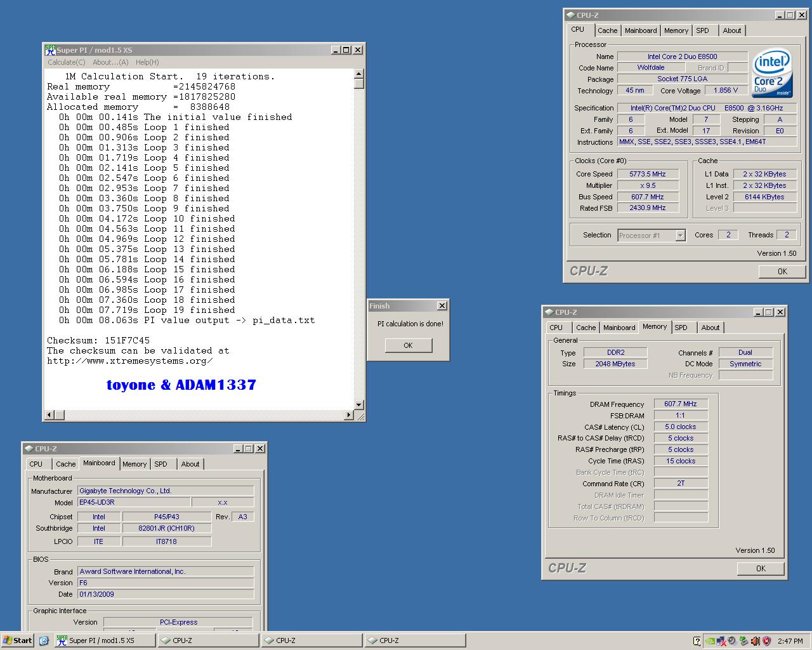Click the BIOS Date value 01/13/2009
Screen dimensions: 812x650
click(166, 594)
